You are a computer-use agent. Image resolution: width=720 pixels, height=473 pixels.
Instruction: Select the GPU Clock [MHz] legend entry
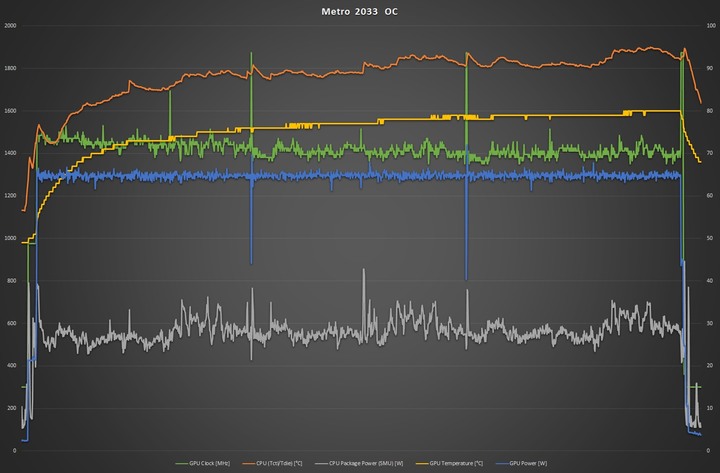(x=203, y=463)
